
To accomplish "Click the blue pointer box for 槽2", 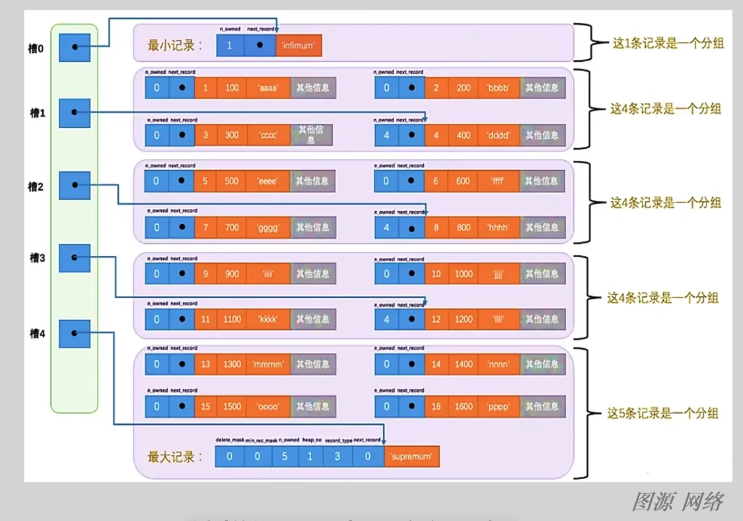I will point(75,186).
